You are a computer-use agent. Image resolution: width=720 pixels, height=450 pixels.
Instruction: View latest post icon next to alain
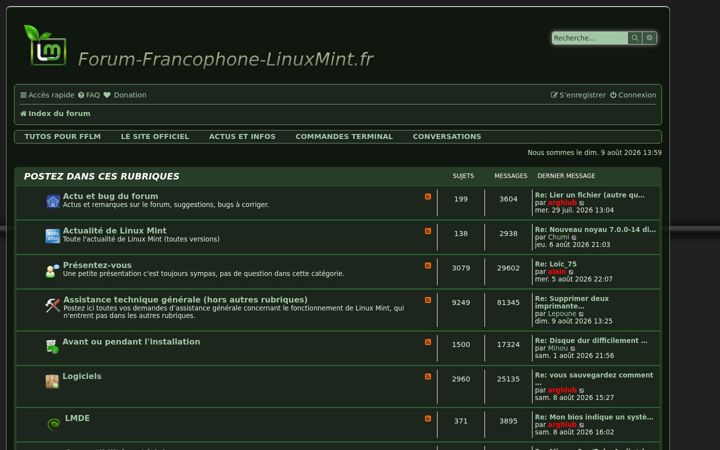571,272
